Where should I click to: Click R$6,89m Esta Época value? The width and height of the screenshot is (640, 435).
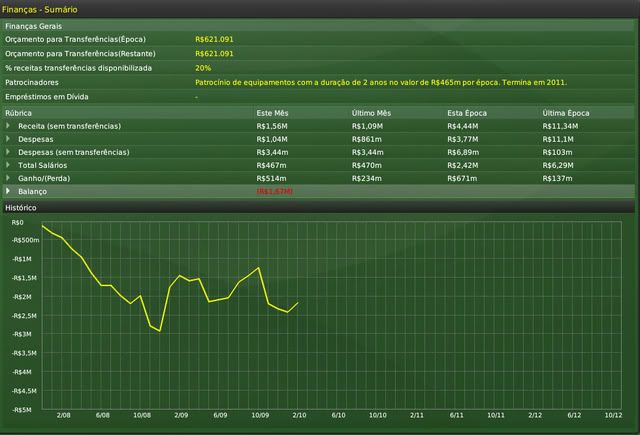pos(463,152)
